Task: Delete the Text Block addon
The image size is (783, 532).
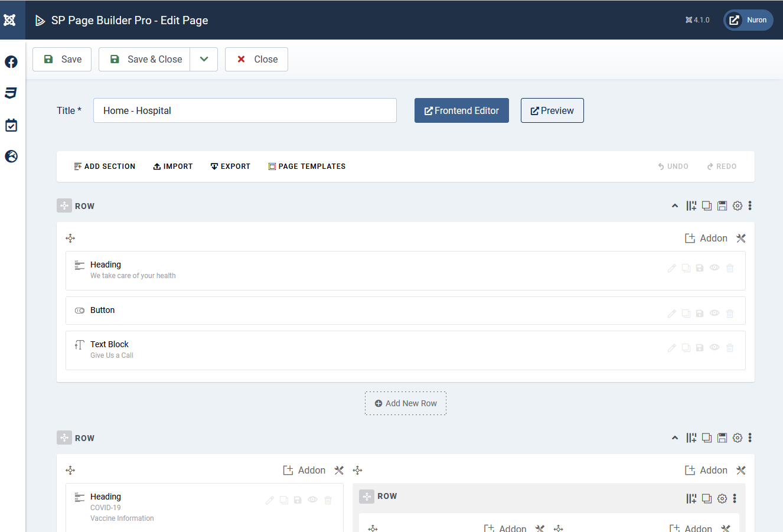Action: pyautogui.click(x=730, y=348)
